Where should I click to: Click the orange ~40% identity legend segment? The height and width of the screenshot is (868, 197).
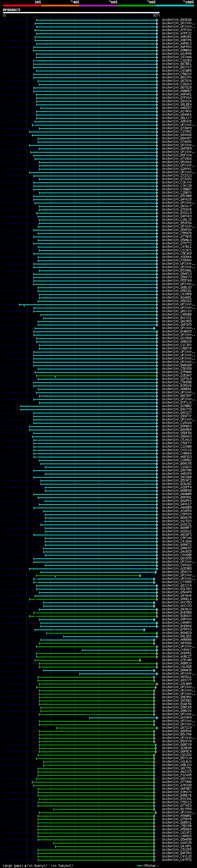tap(60, 6)
